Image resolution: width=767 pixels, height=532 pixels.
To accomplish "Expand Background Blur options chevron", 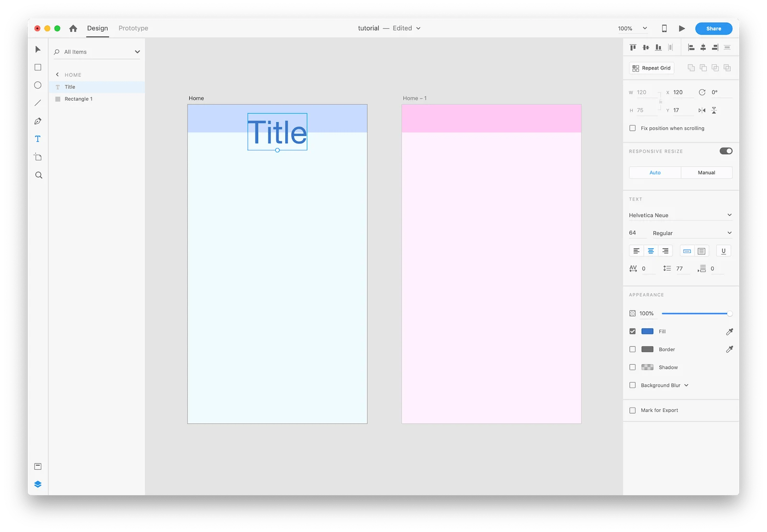I will coord(686,385).
